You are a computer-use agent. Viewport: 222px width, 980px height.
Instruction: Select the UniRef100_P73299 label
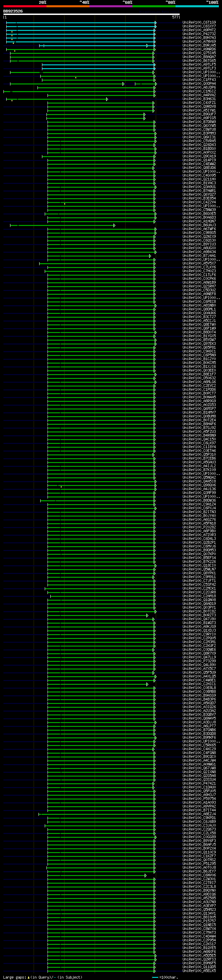(x=199, y=661)
